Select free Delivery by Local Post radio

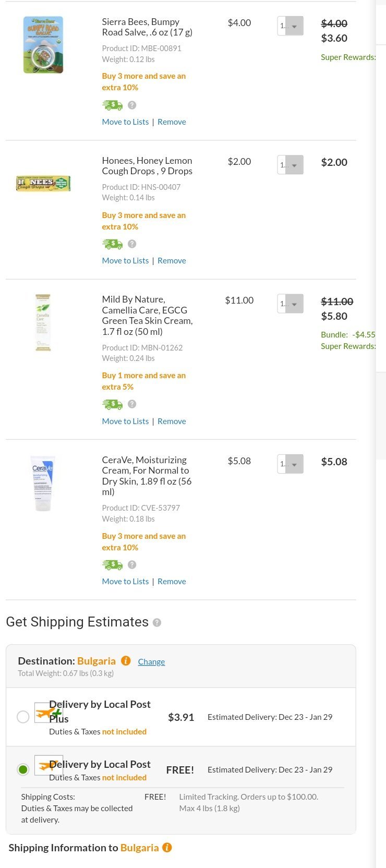(23, 769)
